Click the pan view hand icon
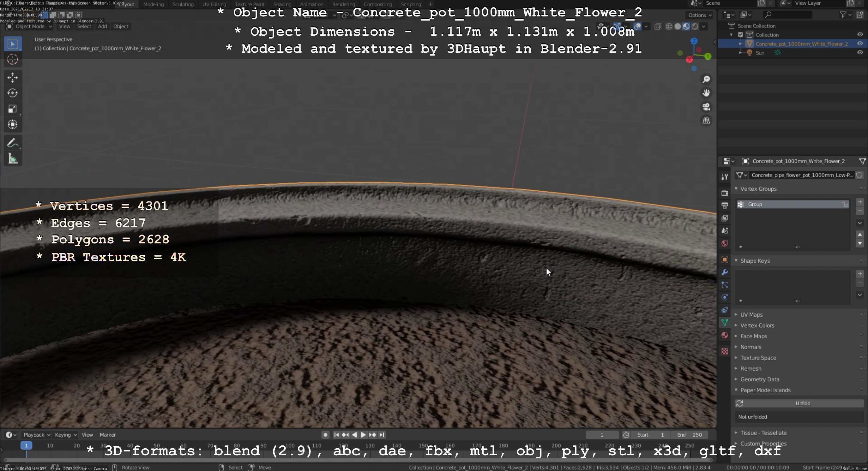The width and height of the screenshot is (868, 471). tap(706, 93)
